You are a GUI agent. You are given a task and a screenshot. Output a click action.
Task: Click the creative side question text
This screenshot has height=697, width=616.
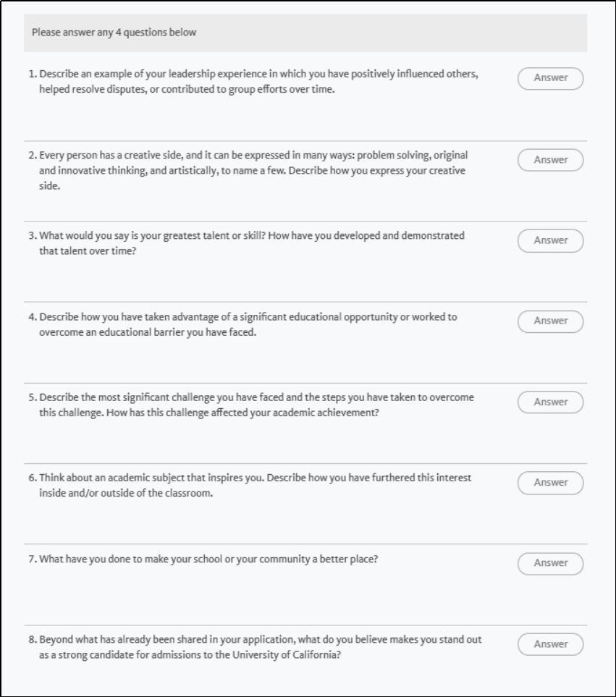coord(253,171)
